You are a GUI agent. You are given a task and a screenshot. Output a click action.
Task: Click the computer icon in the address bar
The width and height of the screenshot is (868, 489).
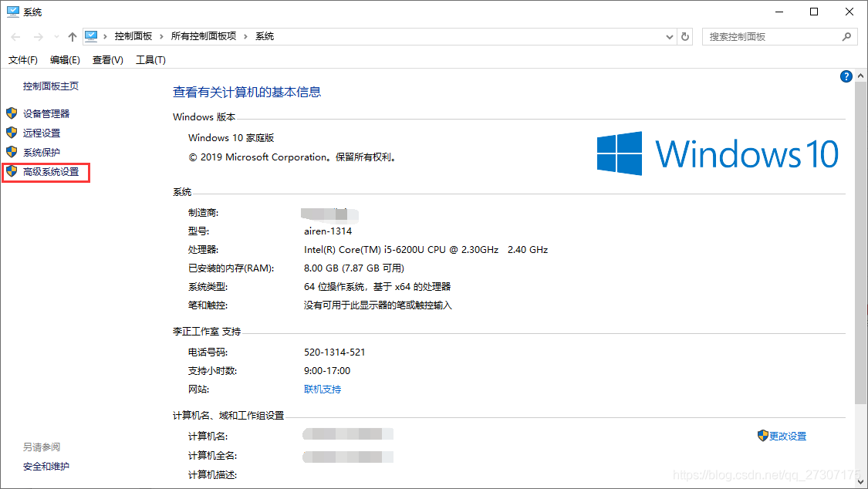[91, 36]
